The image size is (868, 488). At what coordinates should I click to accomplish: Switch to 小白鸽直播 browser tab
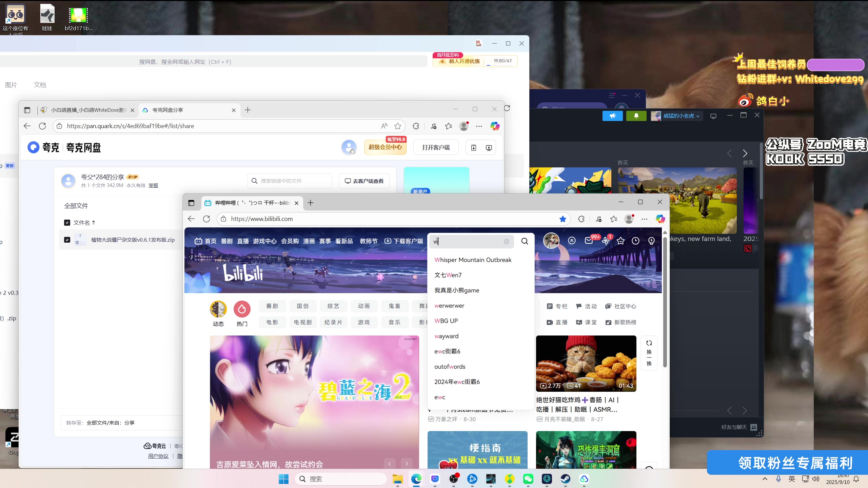click(x=88, y=110)
